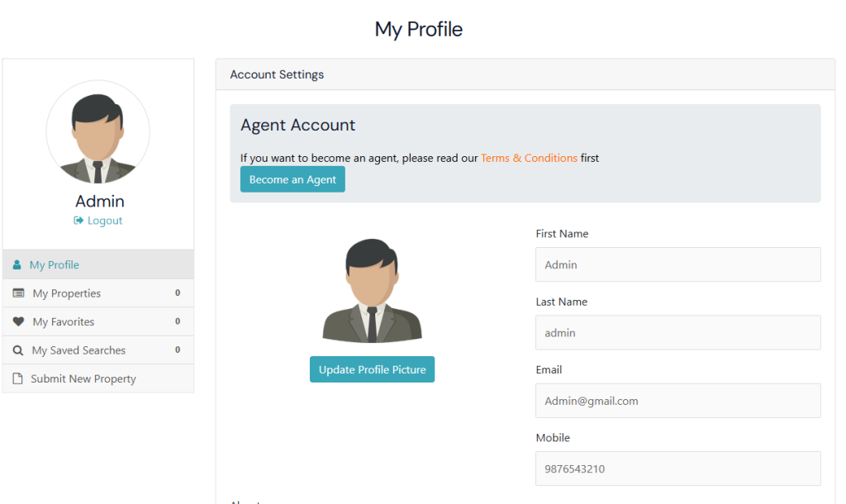
Task: Open My Properties in sidebar
Action: (x=67, y=293)
